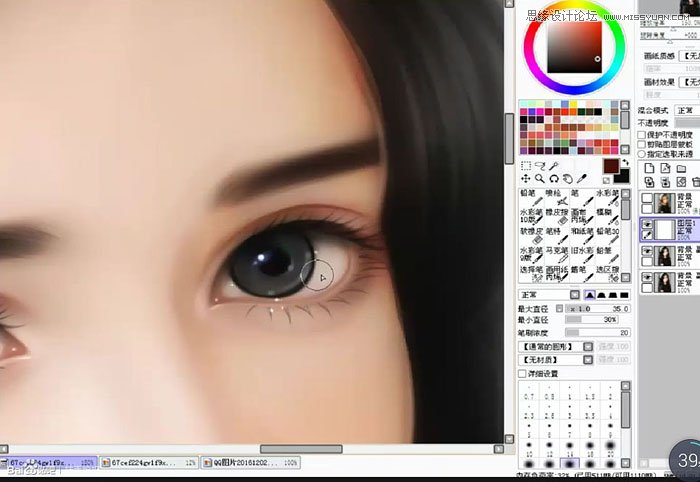Select the 图层1 layer thumbnail

click(x=665, y=230)
